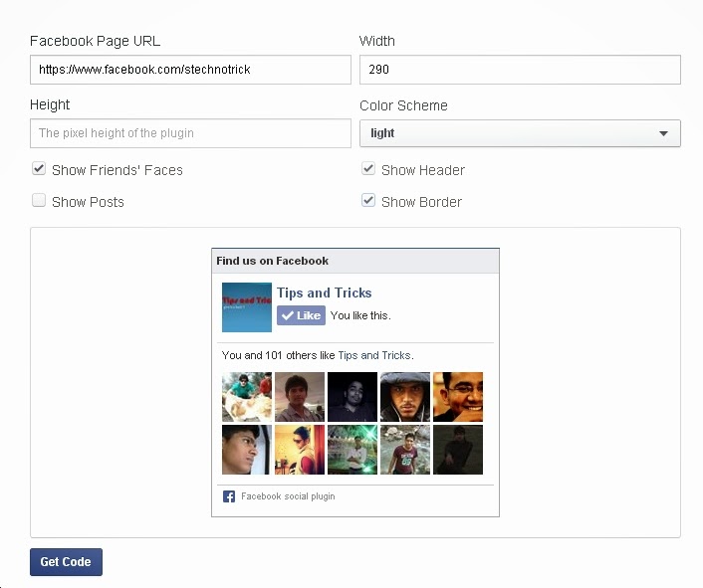Click Tips and Tricks link in likes sentence

[374, 355]
